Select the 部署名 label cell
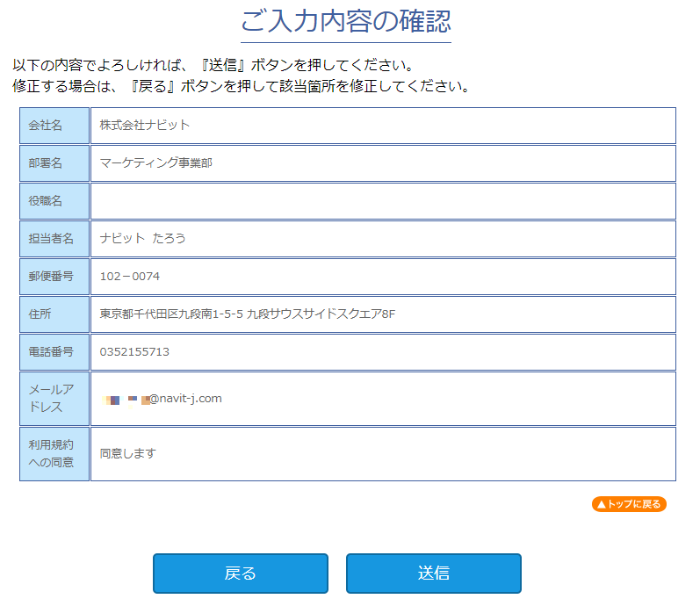The image size is (700, 606). click(54, 163)
